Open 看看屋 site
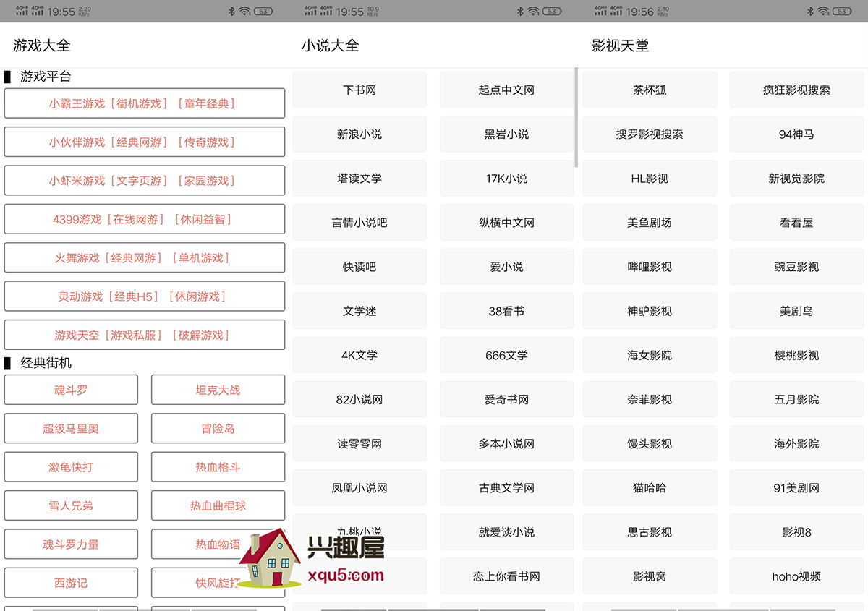The image size is (868, 611). pos(796,223)
